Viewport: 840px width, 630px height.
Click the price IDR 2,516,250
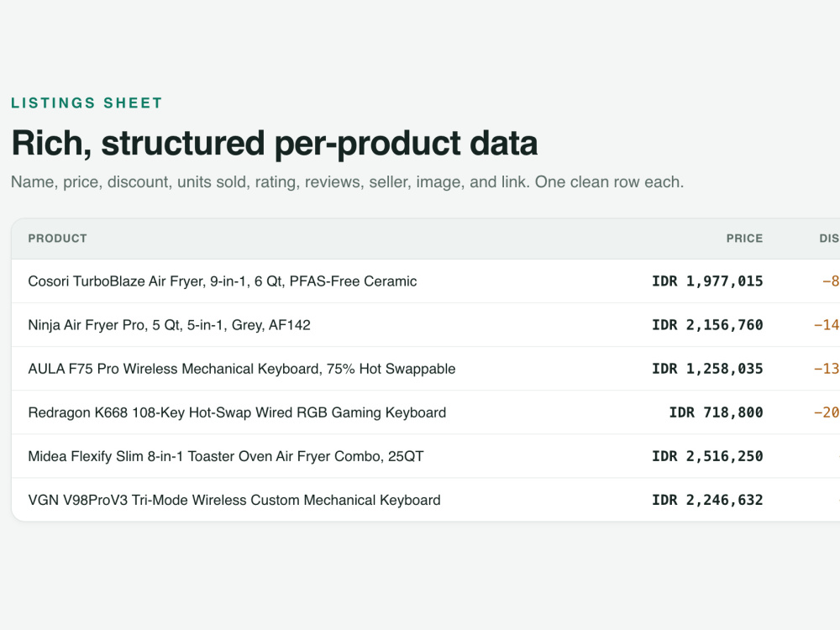[707, 456]
